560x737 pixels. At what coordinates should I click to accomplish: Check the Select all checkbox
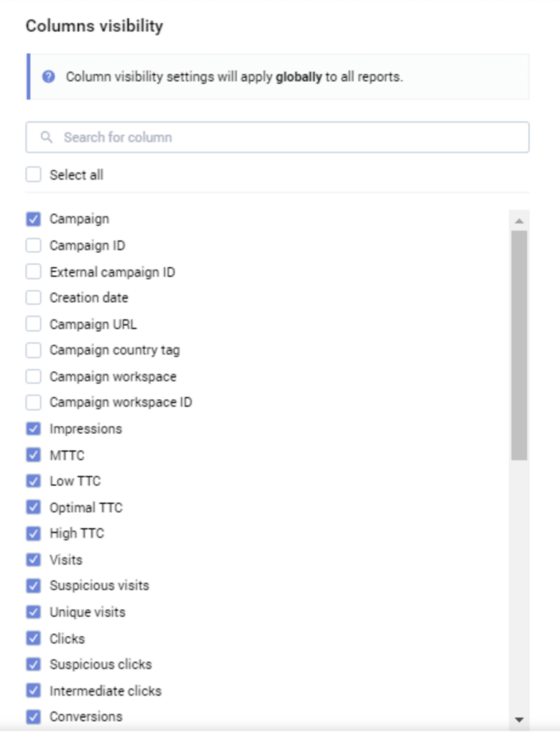(x=33, y=175)
